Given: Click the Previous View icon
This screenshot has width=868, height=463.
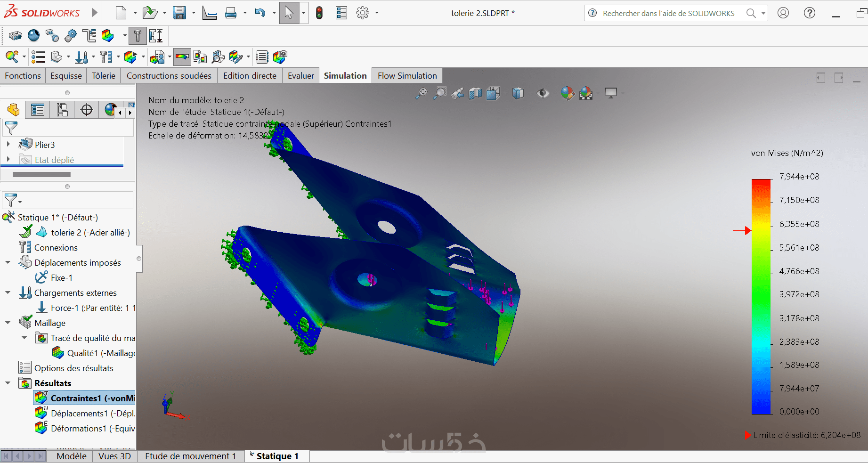Looking at the screenshot, I should click(457, 93).
